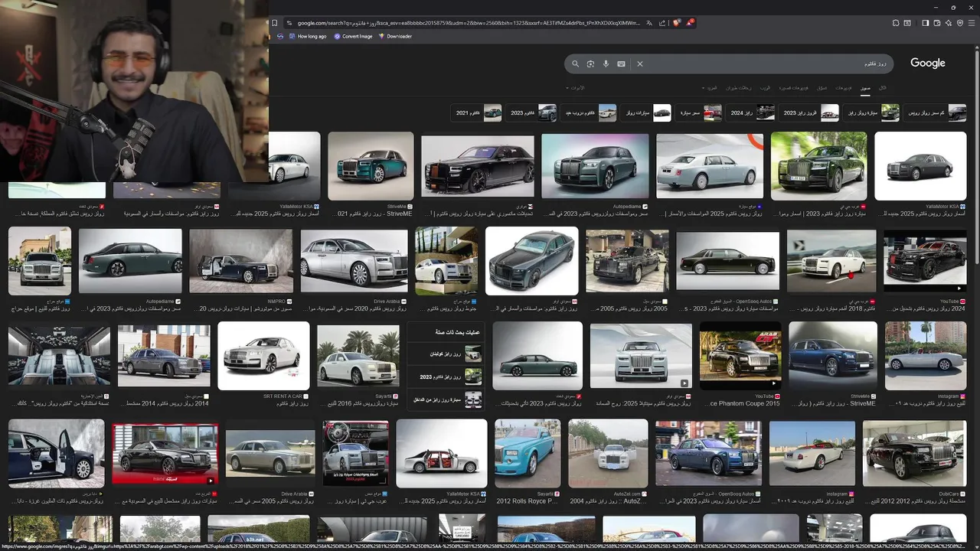Select the سعر سيارة suggestion chip
Screen dimensions: 980x551
(699, 113)
